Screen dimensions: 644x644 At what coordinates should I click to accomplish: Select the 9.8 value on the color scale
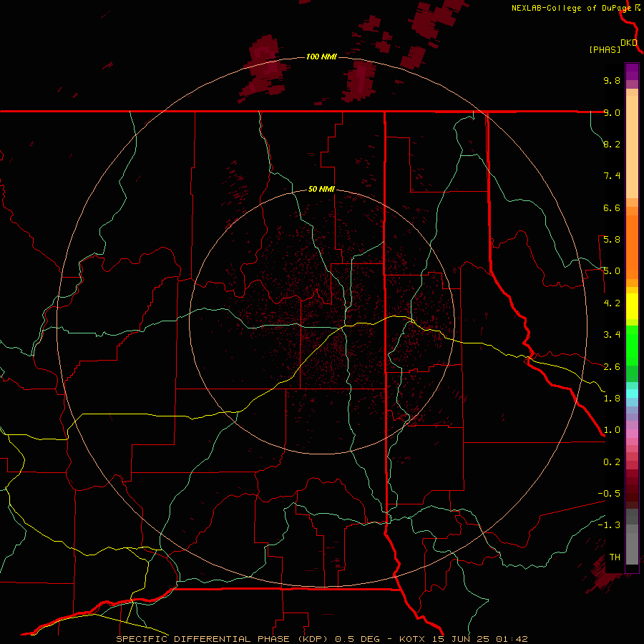click(612, 80)
